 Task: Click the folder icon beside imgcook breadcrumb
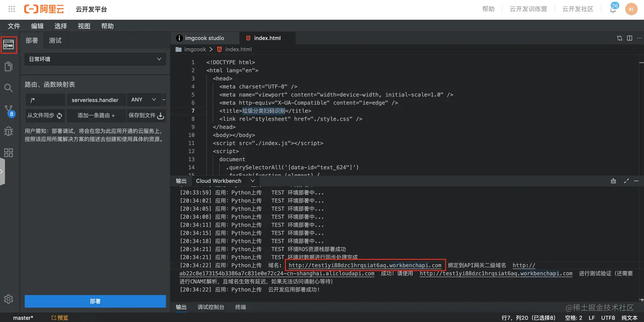point(179,49)
